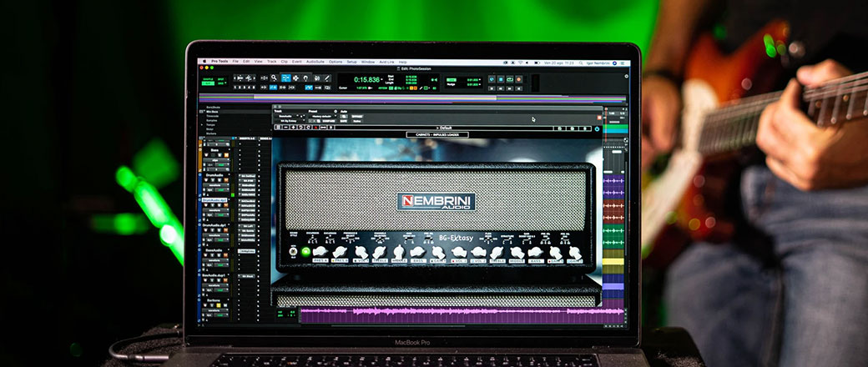
Task: Click the universe overview strip below toolbar
Action: tap(412, 99)
